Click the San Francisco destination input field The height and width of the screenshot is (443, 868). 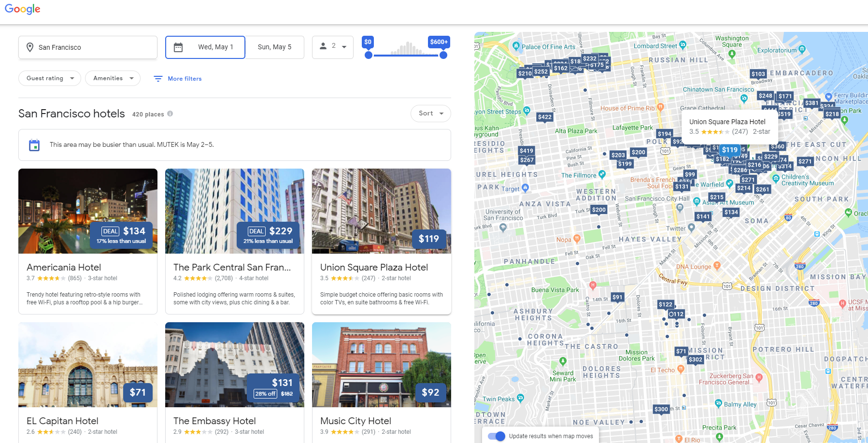point(87,47)
